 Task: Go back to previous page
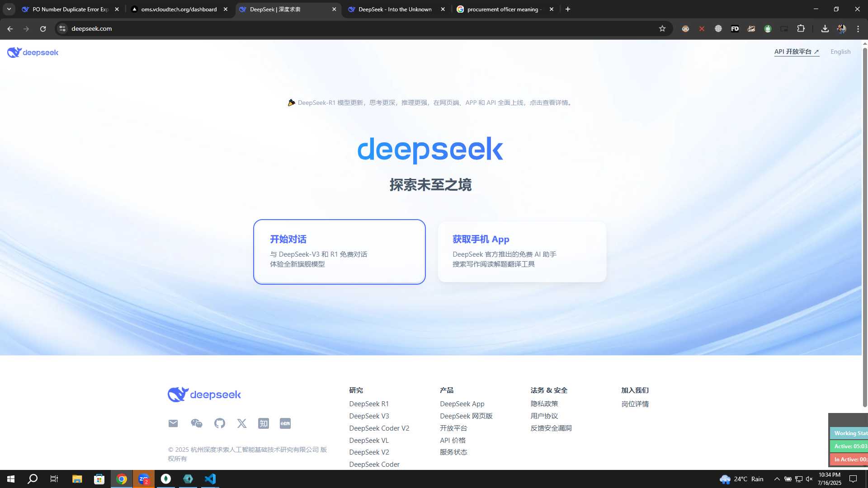[10, 28]
